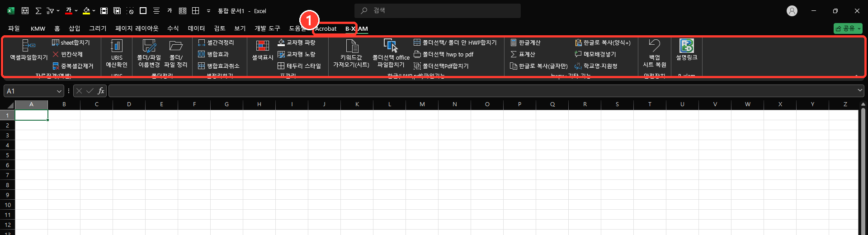The height and width of the screenshot is (235, 868).
Task: Click the 검색 search box
Action: 438,10
